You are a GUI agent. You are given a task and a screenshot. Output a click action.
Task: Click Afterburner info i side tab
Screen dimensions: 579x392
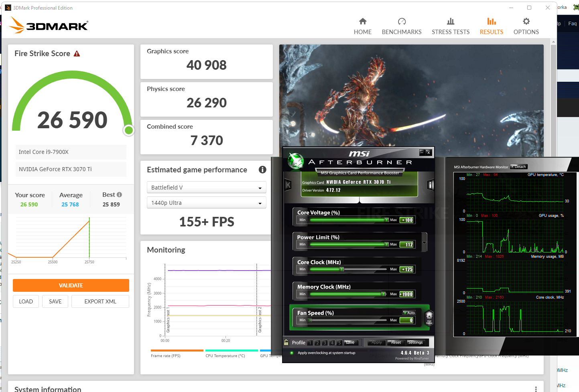click(431, 185)
